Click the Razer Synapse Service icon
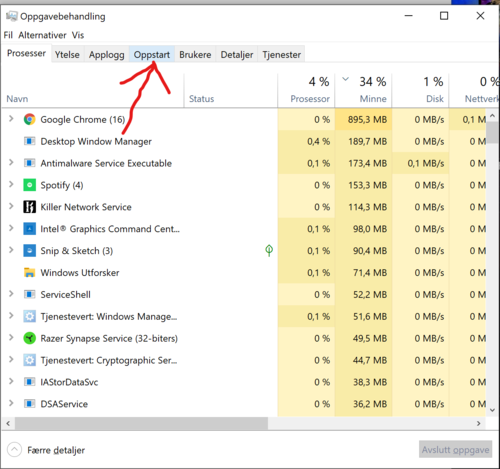This screenshot has height=469, width=500. pos(29,338)
